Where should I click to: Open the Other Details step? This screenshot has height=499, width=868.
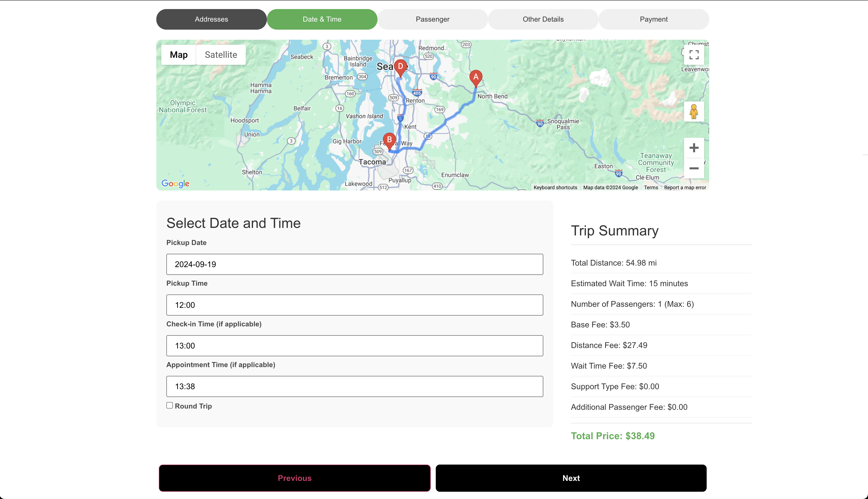point(543,19)
